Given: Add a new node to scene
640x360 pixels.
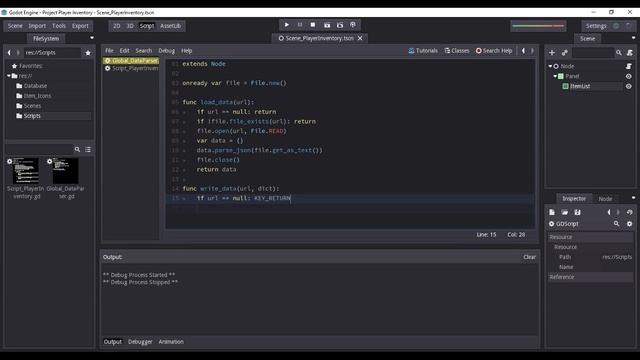Looking at the screenshot, I should [552, 53].
